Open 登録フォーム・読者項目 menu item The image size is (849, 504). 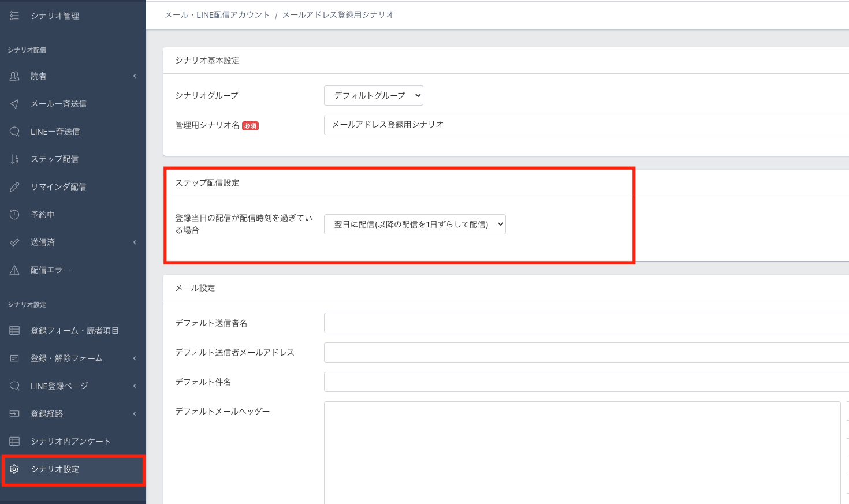point(75,331)
